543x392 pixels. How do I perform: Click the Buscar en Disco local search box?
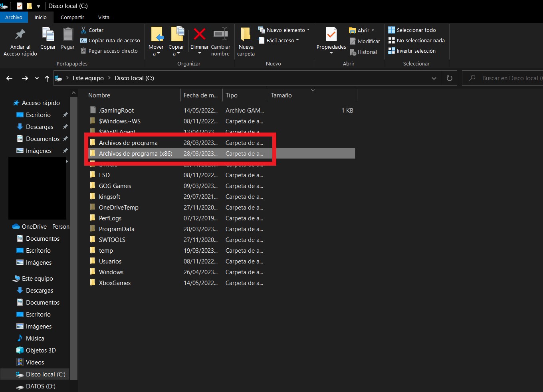point(503,78)
